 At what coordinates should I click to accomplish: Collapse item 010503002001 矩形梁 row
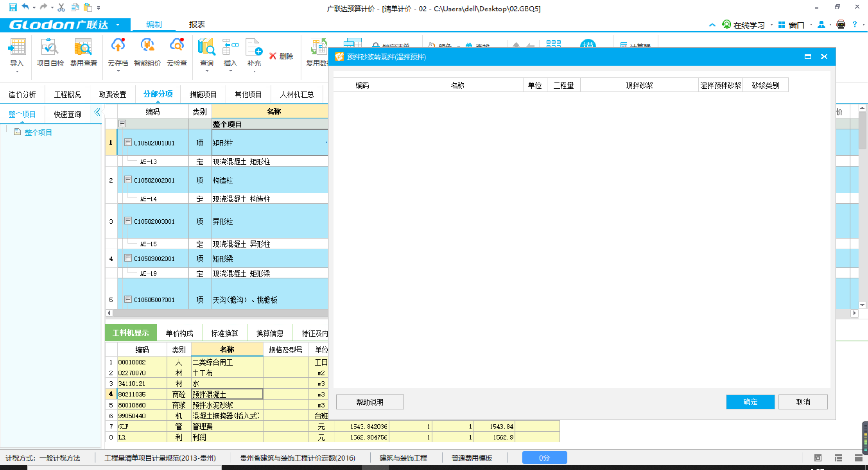128,258
